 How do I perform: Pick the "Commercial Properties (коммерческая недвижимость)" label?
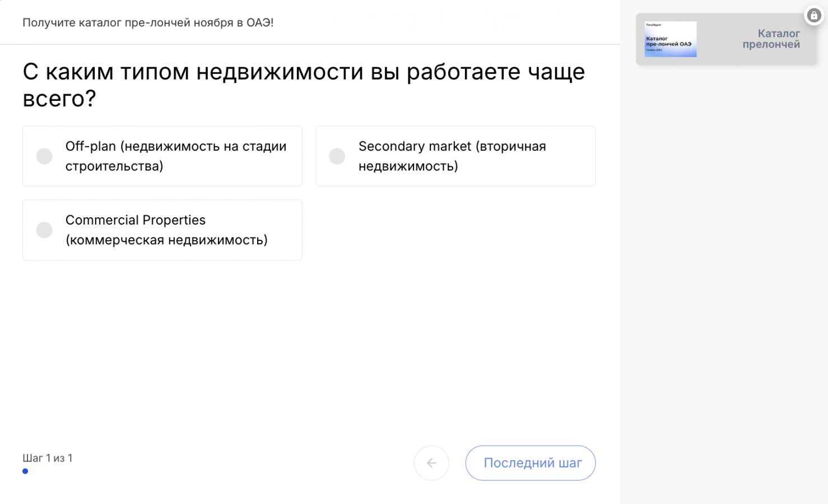click(166, 230)
